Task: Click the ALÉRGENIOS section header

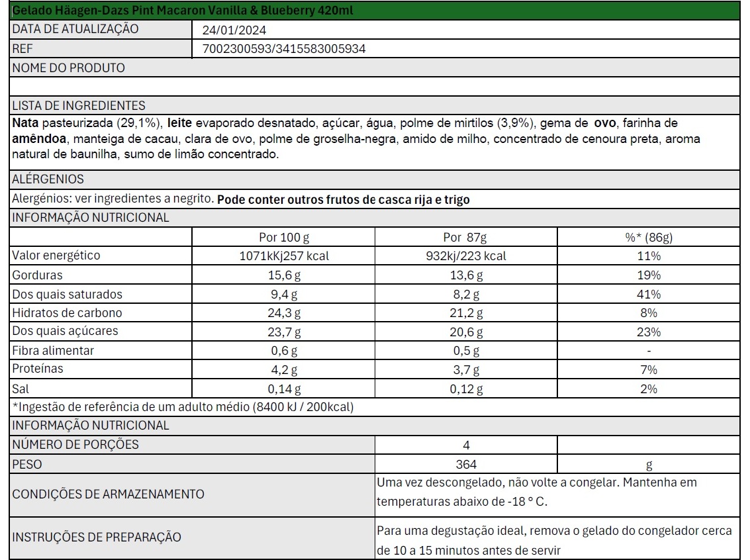Action: pyautogui.click(x=375, y=179)
